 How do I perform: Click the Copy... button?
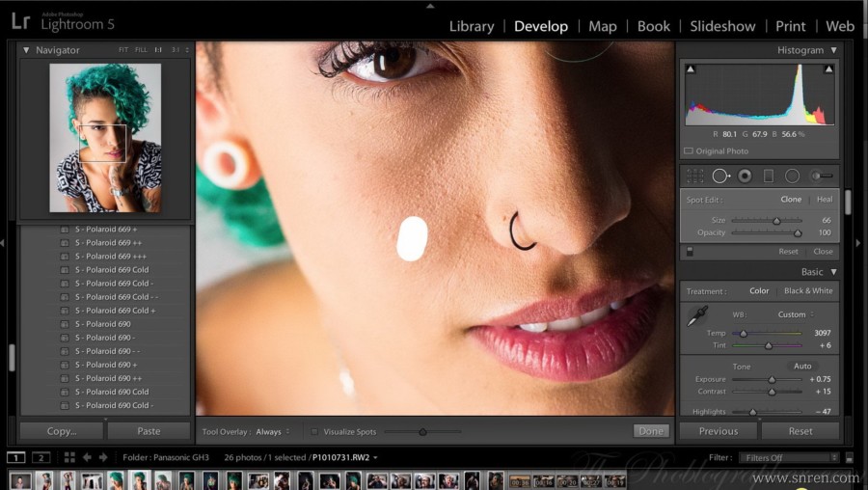coord(62,431)
